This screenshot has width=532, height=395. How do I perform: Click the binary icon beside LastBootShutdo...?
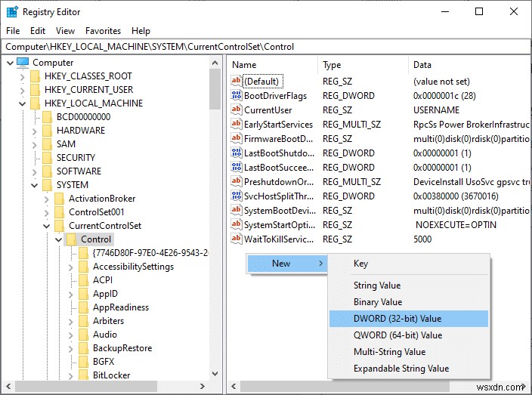[236, 153]
